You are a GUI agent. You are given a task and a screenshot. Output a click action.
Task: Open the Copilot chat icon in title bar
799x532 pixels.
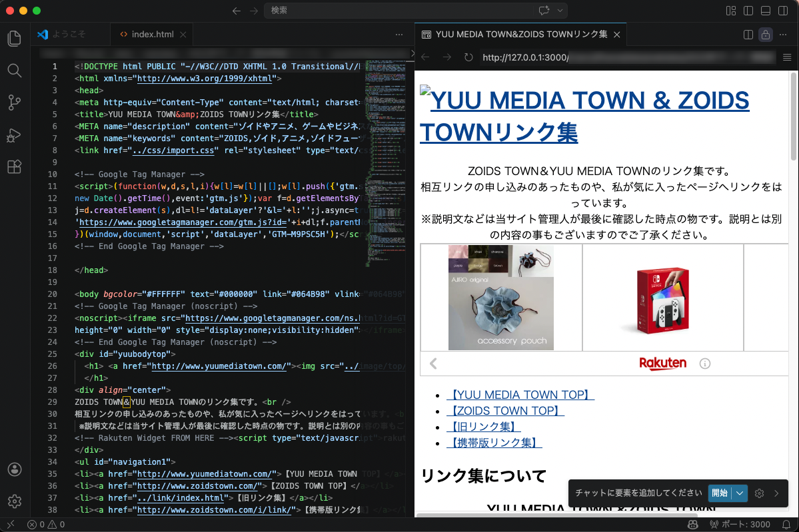coord(544,11)
